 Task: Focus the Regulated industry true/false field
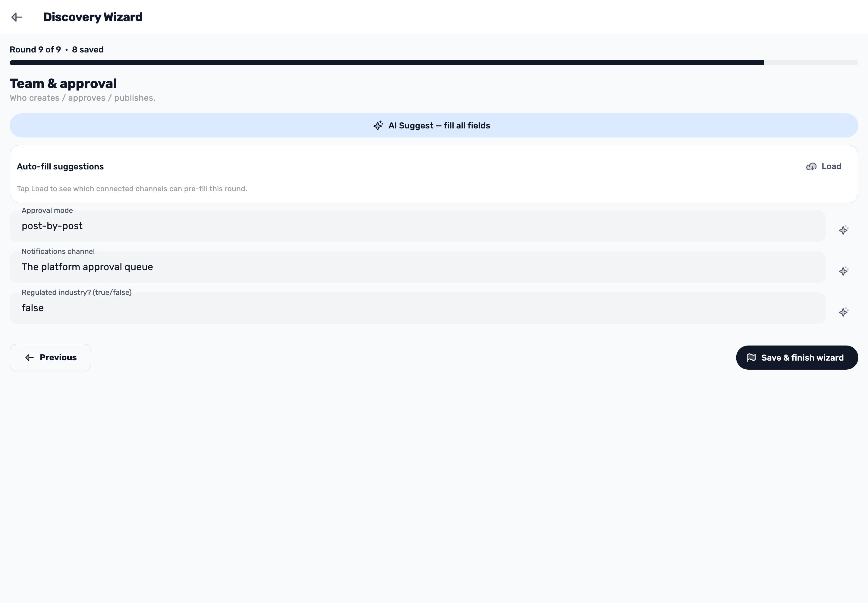pos(417,308)
